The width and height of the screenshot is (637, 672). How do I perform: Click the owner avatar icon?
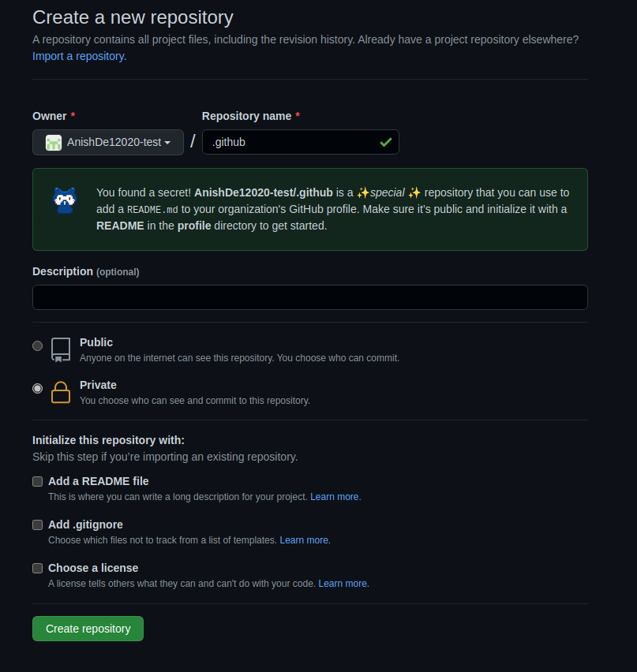(x=54, y=143)
